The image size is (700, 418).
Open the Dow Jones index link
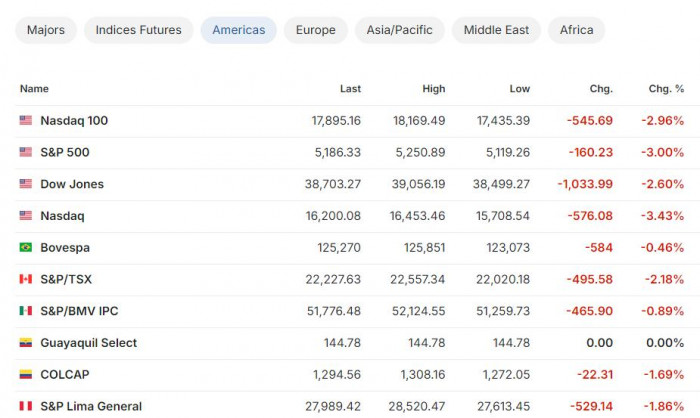pyautogui.click(x=72, y=184)
